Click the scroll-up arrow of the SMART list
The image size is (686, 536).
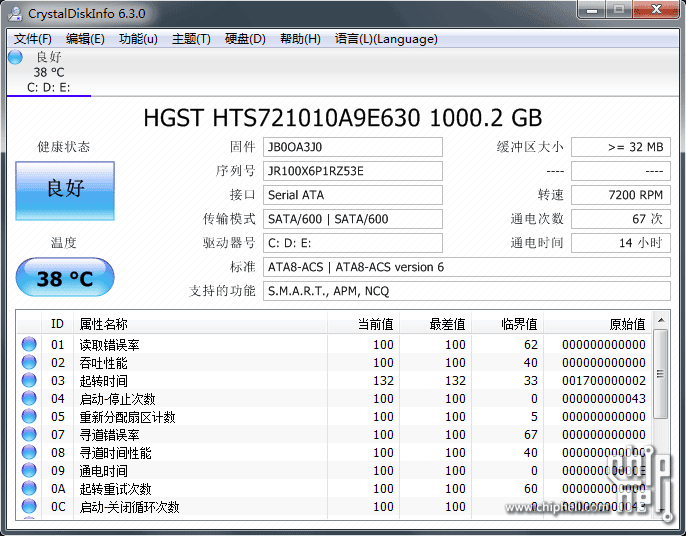[661, 320]
